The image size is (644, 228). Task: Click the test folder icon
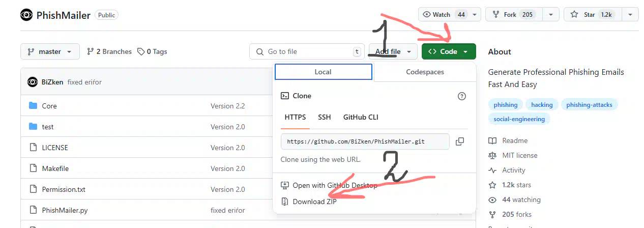33,127
